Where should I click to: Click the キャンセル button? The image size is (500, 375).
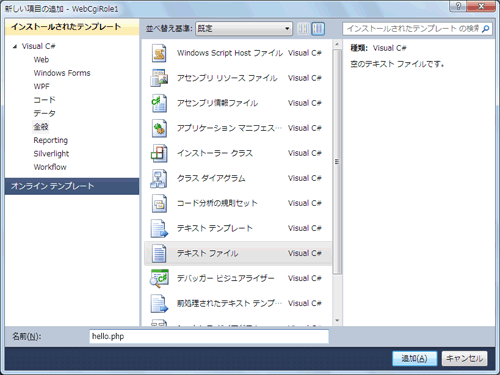point(464,359)
